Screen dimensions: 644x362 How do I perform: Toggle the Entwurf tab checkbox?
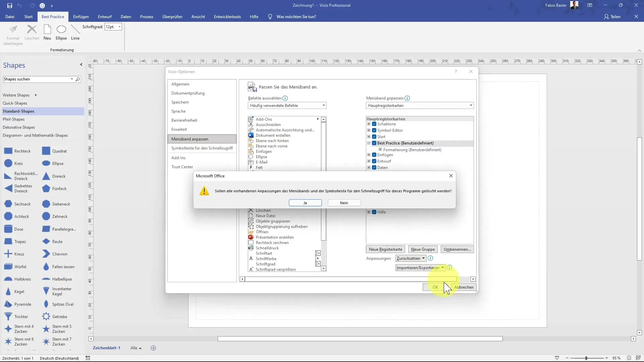tap(374, 161)
